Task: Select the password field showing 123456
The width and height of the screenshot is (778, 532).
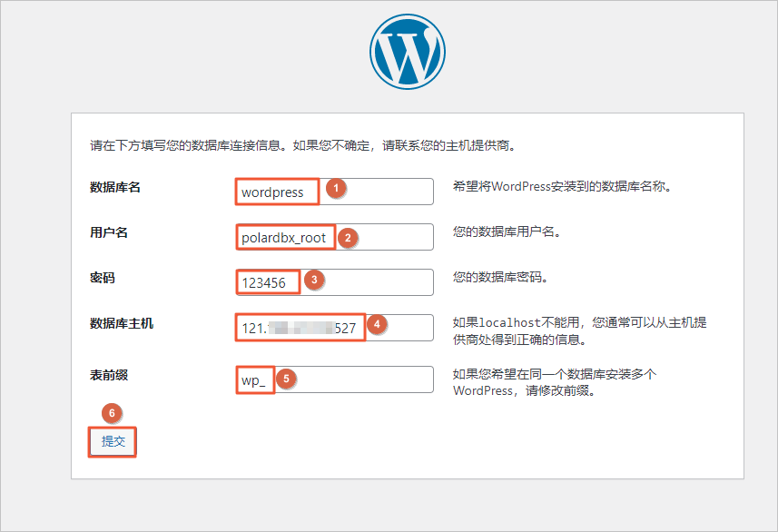Action: (x=334, y=282)
